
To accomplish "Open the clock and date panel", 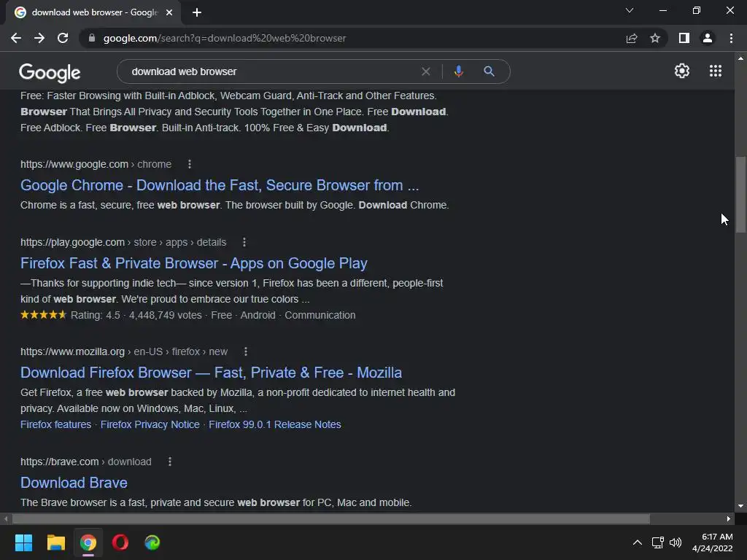I will coord(712,542).
